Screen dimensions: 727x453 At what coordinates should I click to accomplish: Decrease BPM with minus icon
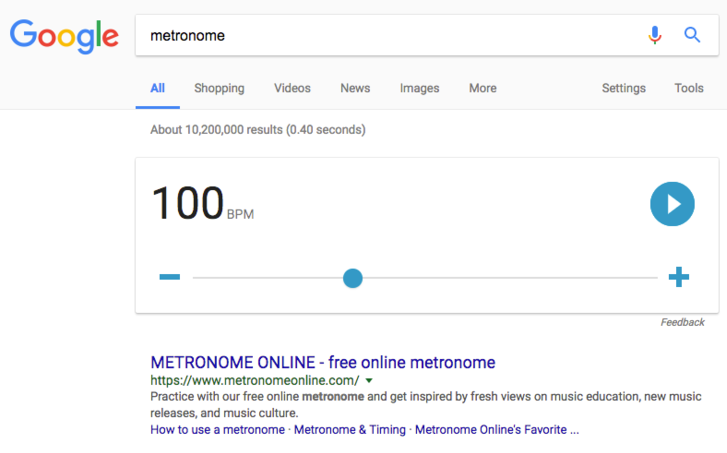(x=169, y=277)
